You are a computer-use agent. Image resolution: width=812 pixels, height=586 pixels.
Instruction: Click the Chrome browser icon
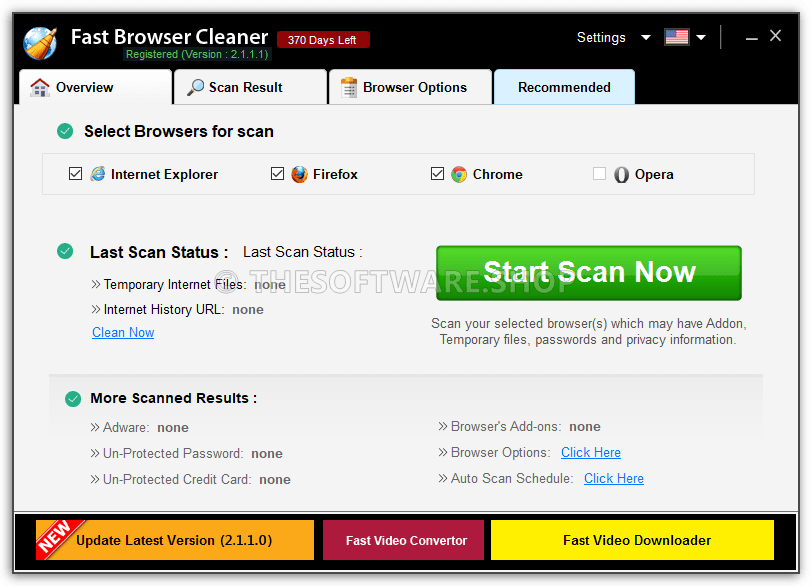(x=459, y=174)
